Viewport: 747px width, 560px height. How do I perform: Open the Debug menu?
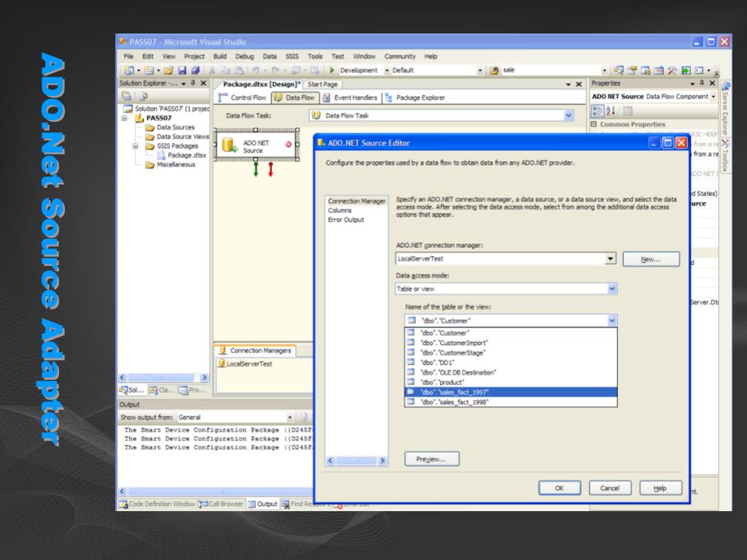[x=244, y=56]
